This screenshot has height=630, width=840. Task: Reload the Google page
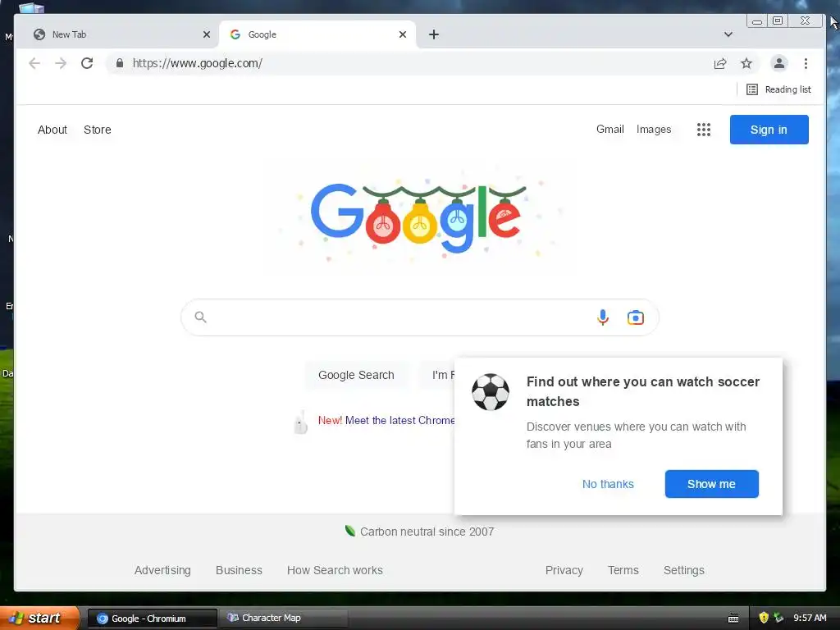click(x=87, y=63)
